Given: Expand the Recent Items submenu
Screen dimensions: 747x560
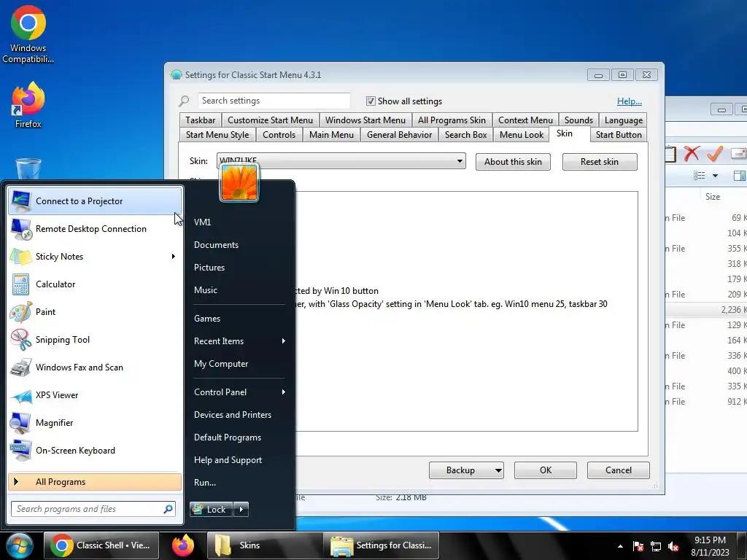Looking at the screenshot, I should pyautogui.click(x=284, y=341).
